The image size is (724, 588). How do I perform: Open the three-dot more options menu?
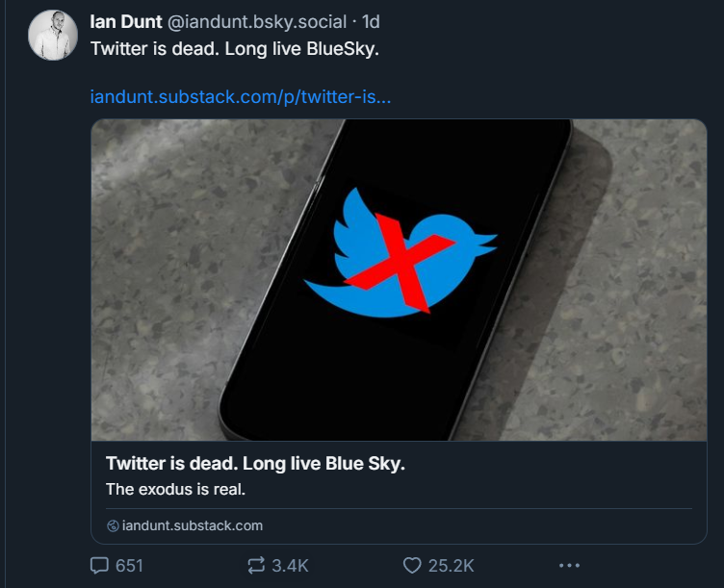click(569, 566)
